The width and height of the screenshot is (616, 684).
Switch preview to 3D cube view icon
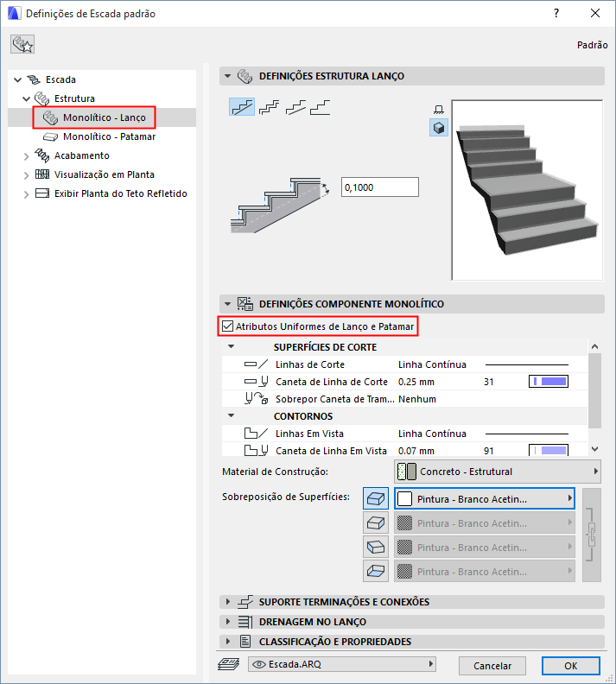[439, 128]
